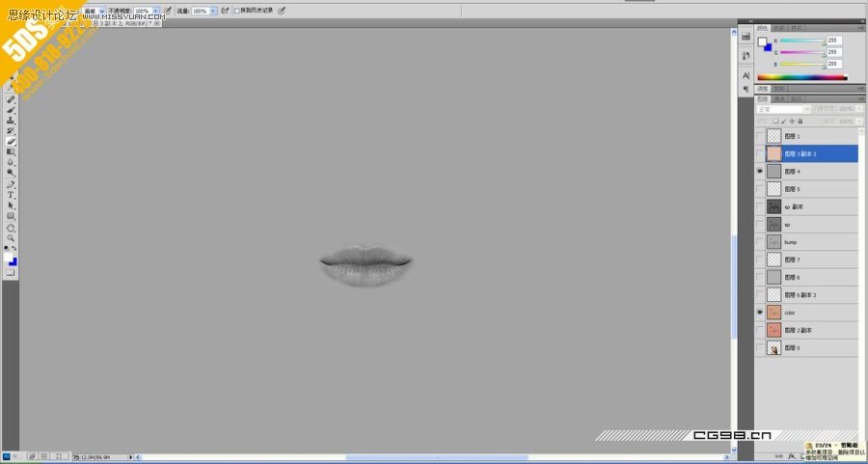Select the Hand tool

click(x=12, y=227)
